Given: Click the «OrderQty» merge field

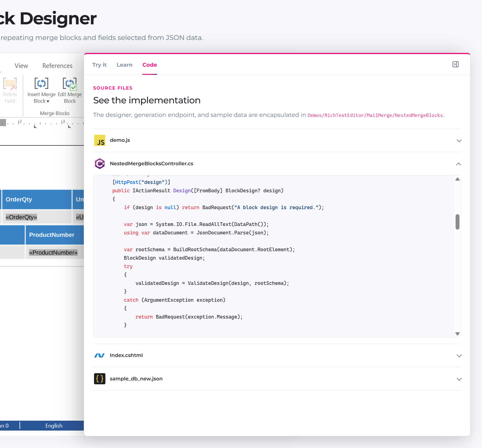Looking at the screenshot, I should (x=21, y=217).
